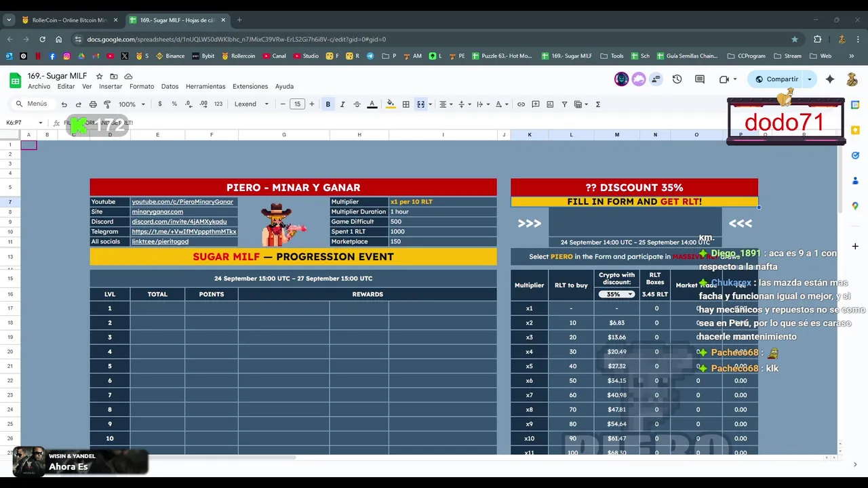Open the comments panel icon
Viewport: 868px width, 488px height.
point(700,79)
